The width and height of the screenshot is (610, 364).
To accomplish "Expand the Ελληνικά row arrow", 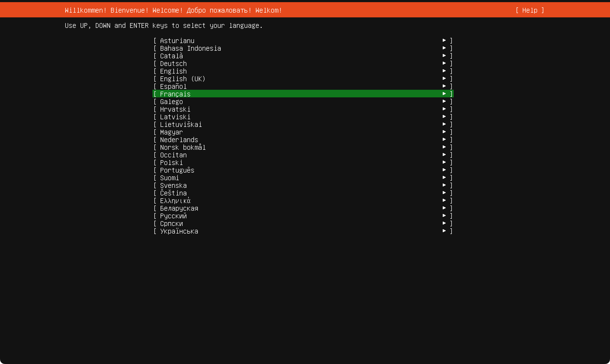I will point(444,200).
